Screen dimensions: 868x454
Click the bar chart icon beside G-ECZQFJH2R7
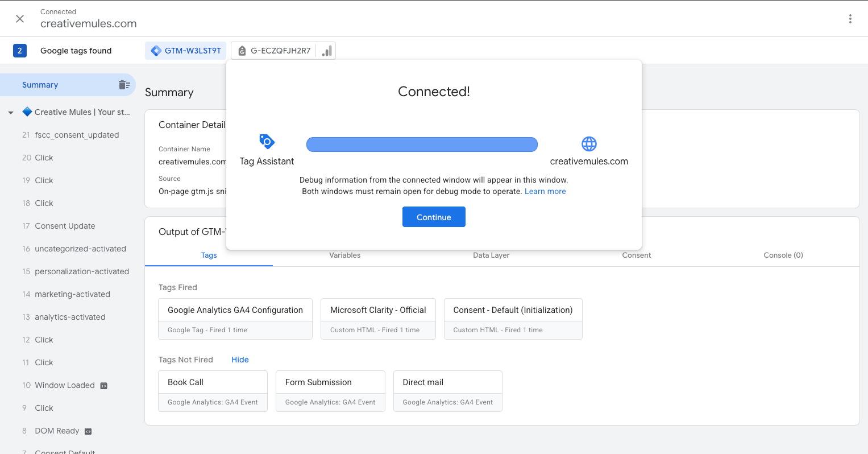coord(327,51)
